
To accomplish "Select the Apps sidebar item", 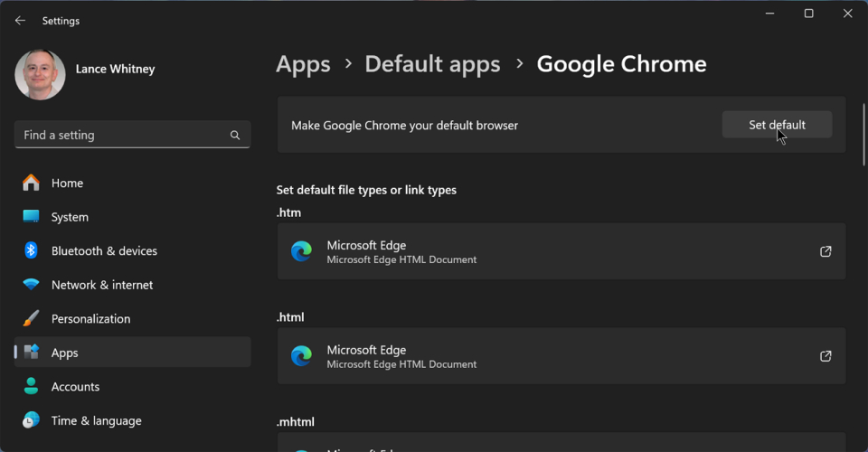I will point(132,353).
